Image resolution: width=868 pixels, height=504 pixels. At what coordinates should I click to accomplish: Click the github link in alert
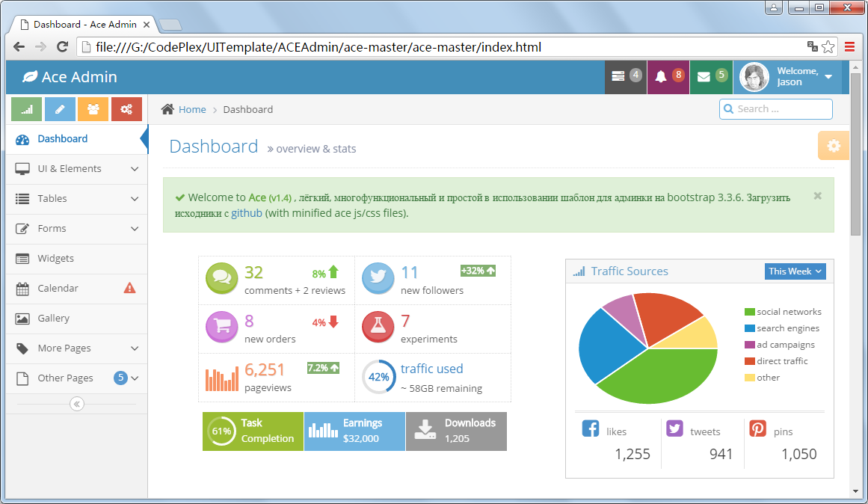[246, 213]
